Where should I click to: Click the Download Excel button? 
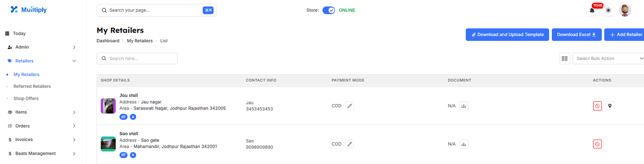tap(576, 35)
